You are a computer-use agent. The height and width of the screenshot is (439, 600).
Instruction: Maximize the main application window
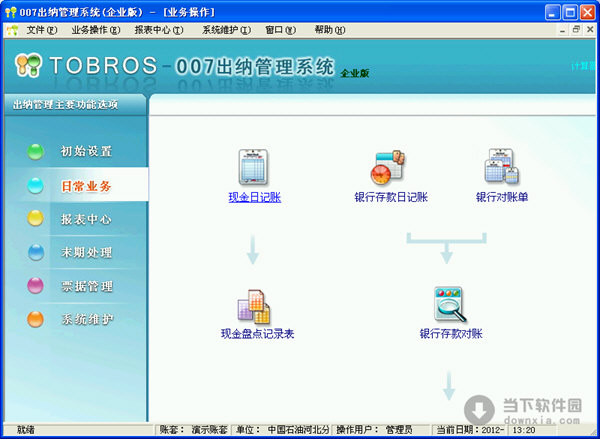[570, 13]
